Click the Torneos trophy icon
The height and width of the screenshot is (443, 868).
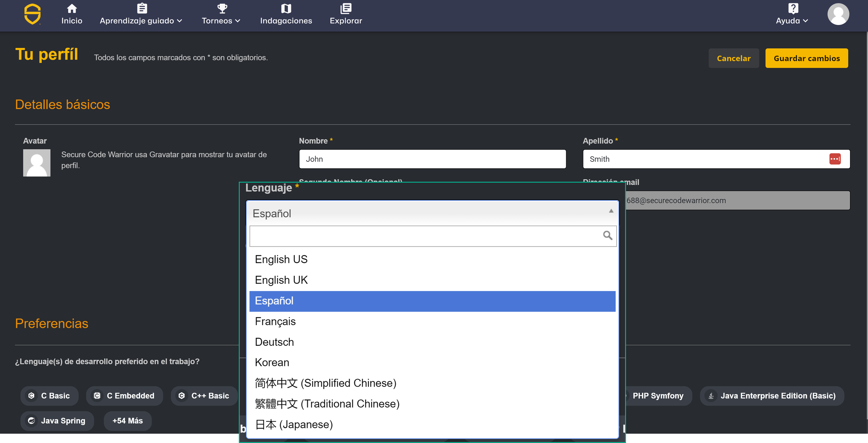click(x=222, y=8)
